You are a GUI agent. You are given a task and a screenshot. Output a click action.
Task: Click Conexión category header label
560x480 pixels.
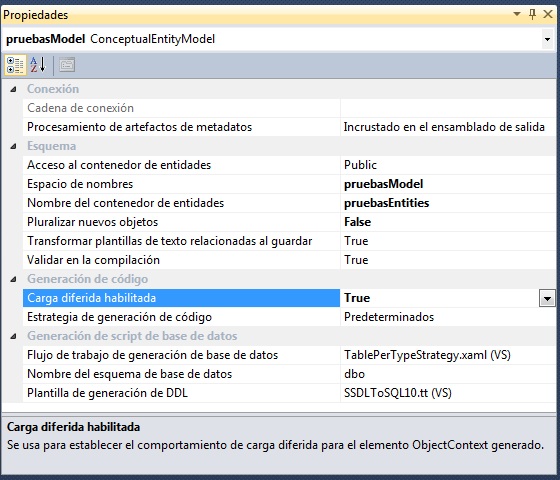click(53, 89)
